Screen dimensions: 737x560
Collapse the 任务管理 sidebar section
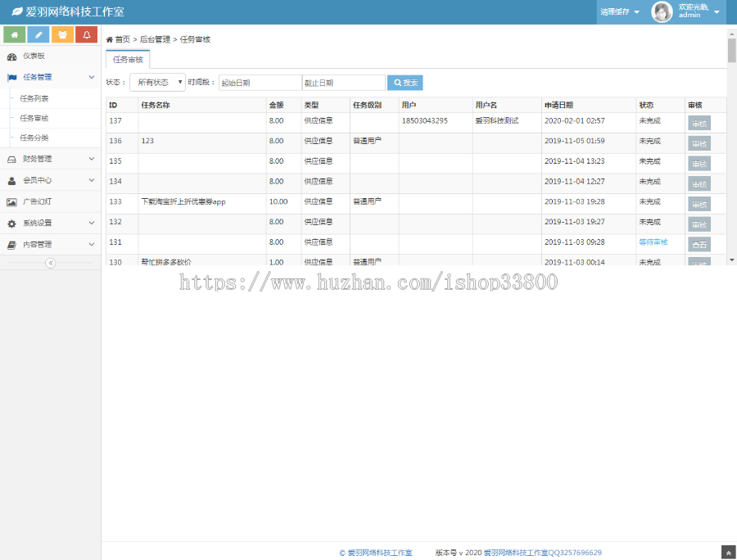coord(51,78)
